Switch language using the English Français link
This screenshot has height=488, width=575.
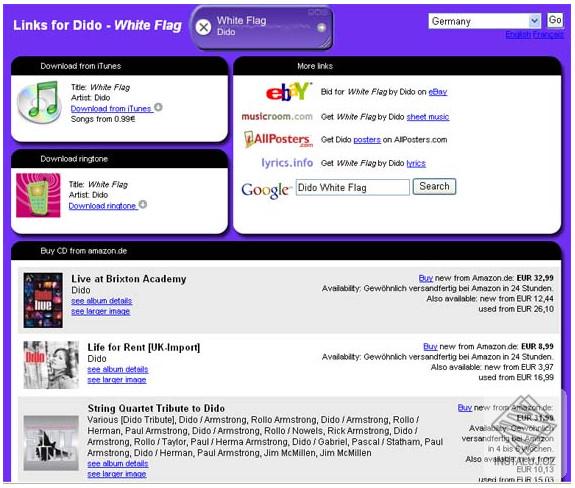(534, 34)
